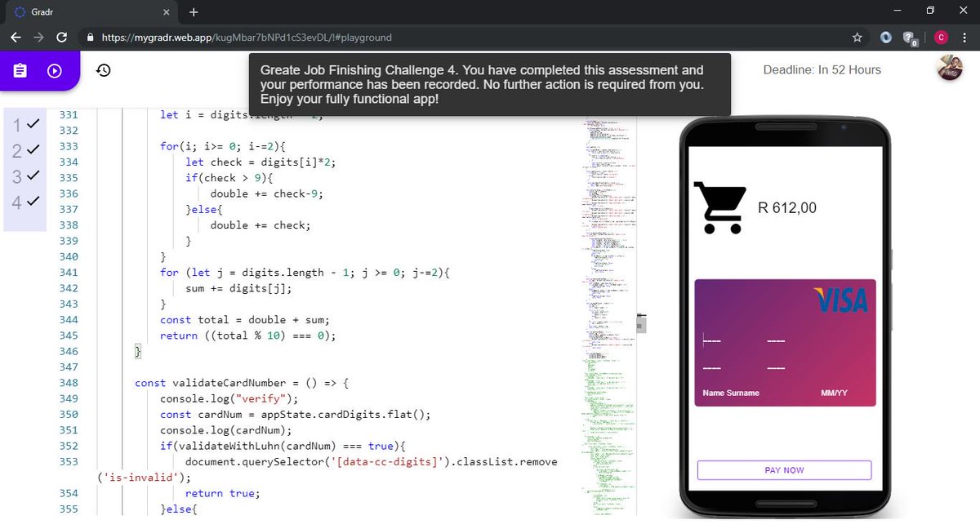
Task: Click the blue circular extension icon
Action: coord(887,38)
